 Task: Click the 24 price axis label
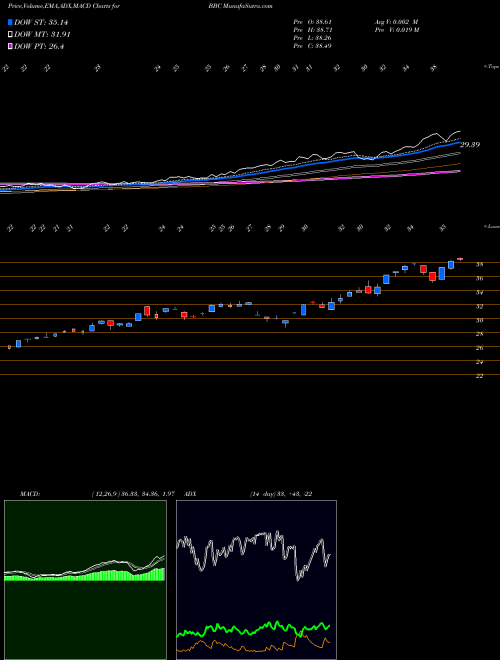tap(479, 362)
